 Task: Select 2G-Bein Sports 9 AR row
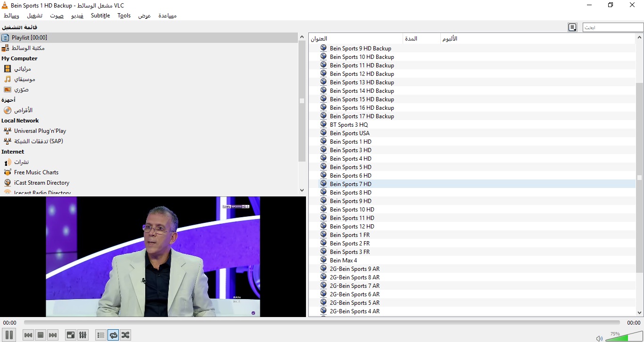(x=472, y=269)
